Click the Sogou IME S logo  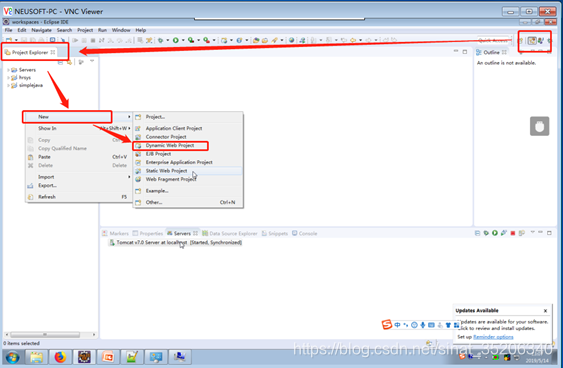click(x=386, y=324)
